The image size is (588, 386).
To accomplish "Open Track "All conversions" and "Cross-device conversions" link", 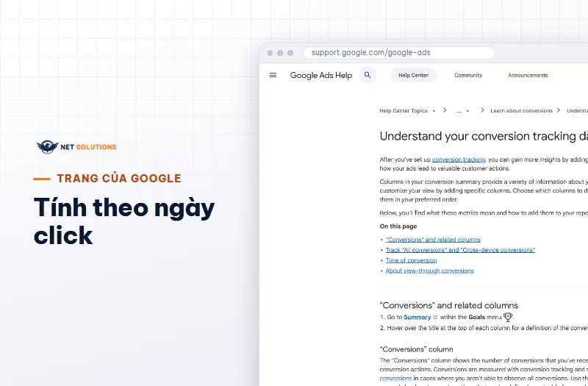I will click(x=460, y=250).
